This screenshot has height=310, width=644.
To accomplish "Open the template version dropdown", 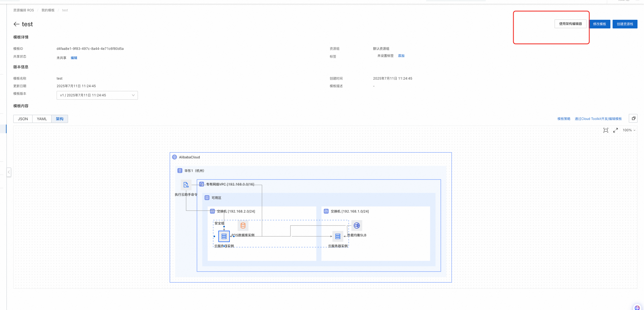I will [x=97, y=95].
